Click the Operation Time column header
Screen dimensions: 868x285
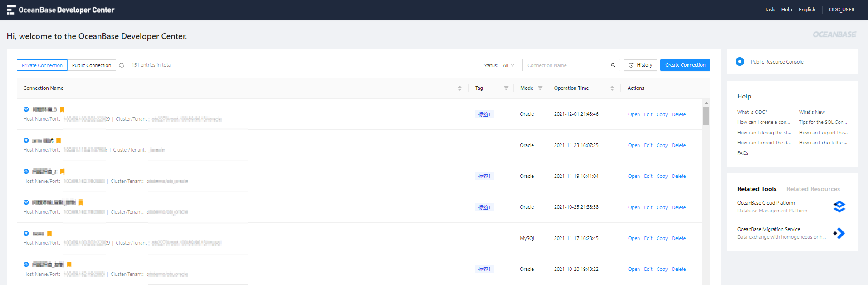[571, 88]
